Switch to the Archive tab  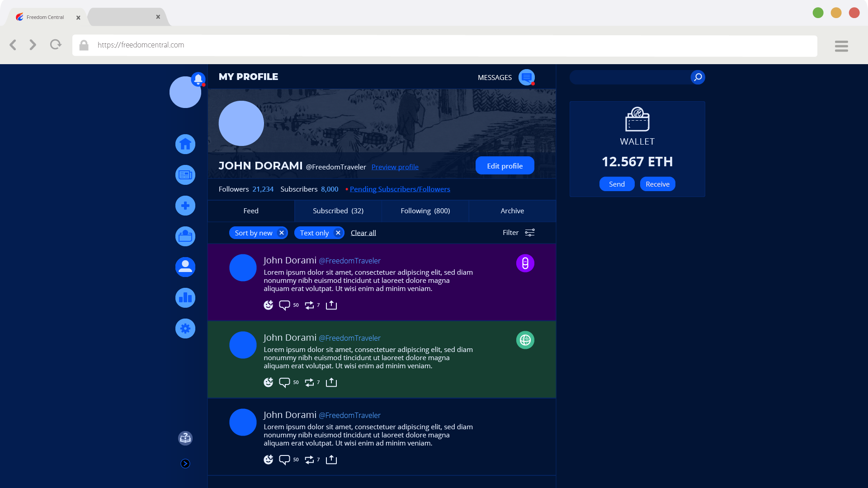[512, 211]
